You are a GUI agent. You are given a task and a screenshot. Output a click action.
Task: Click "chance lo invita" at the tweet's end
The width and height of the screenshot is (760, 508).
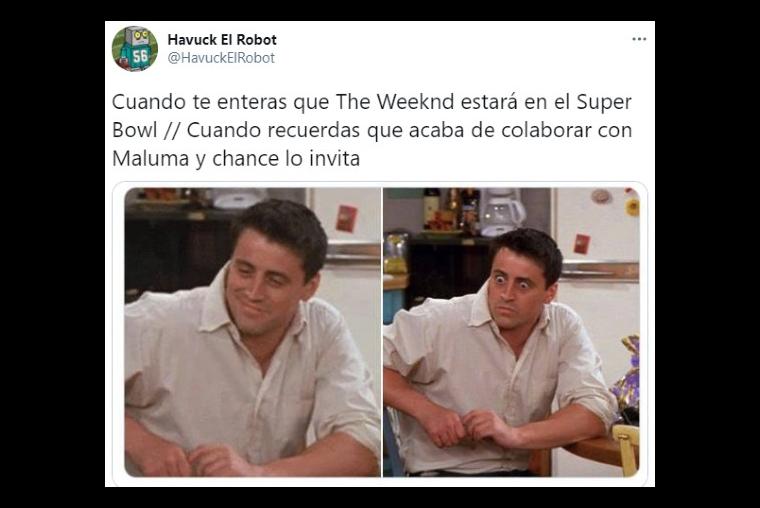coord(286,159)
